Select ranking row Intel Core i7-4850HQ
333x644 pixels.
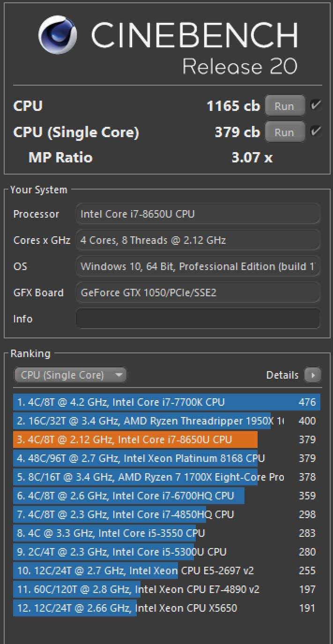point(167,514)
